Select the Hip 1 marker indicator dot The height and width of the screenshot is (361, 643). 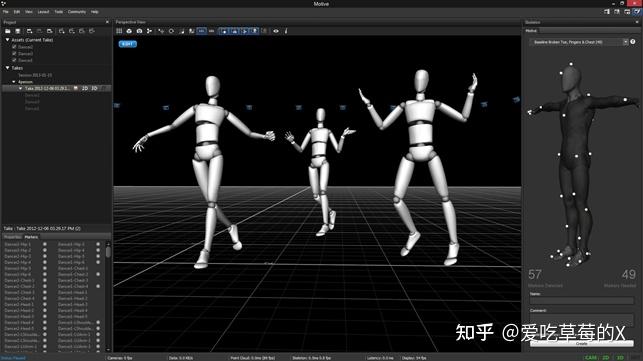pyautogui.click(x=45, y=244)
